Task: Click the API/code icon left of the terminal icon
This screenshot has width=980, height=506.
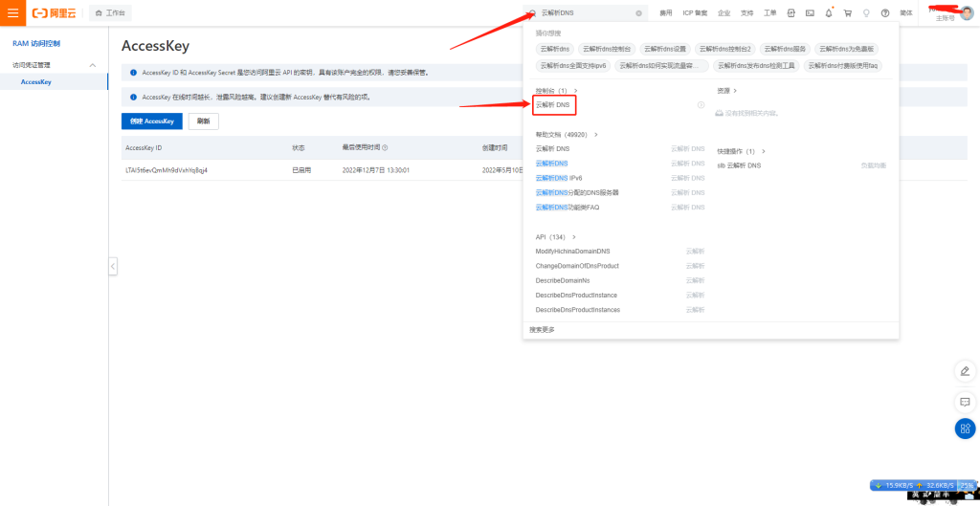Action: tap(791, 12)
